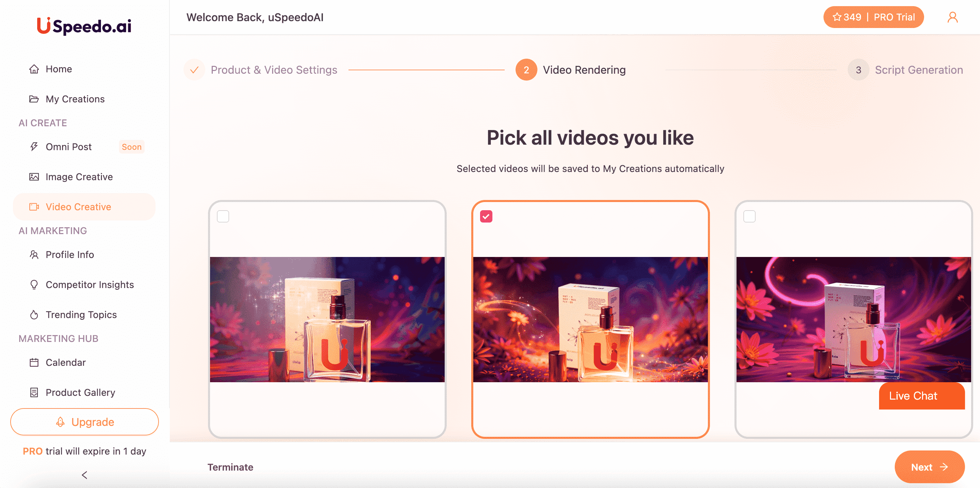
Task: Open Competitor Insights
Action: click(89, 284)
